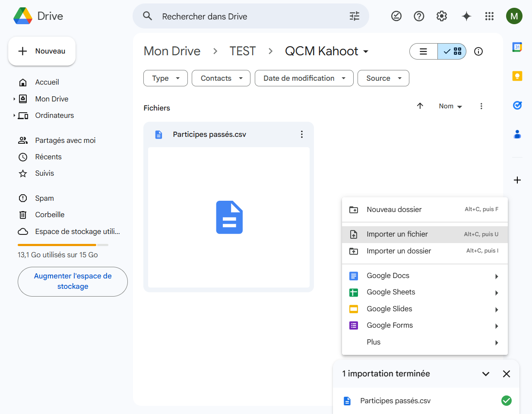The image size is (532, 414).
Task: Open more options next to Nom sort
Action: (481, 106)
